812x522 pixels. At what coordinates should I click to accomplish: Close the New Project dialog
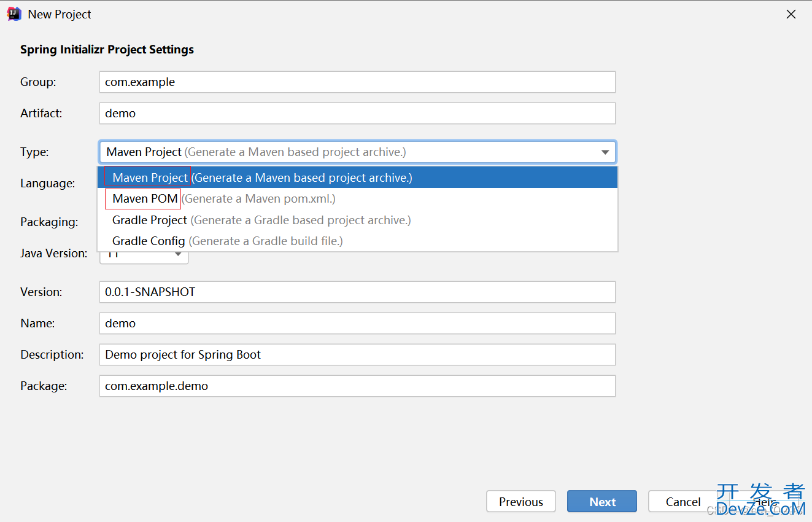791,14
